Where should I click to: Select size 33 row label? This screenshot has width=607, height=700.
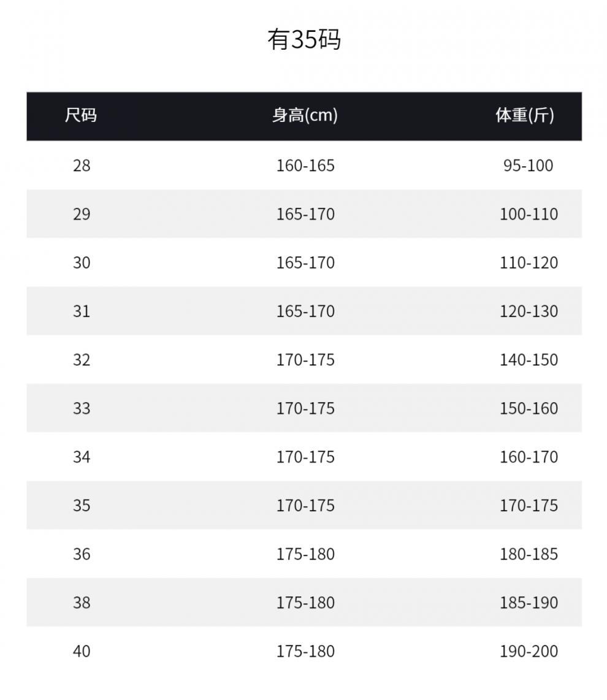click(82, 408)
